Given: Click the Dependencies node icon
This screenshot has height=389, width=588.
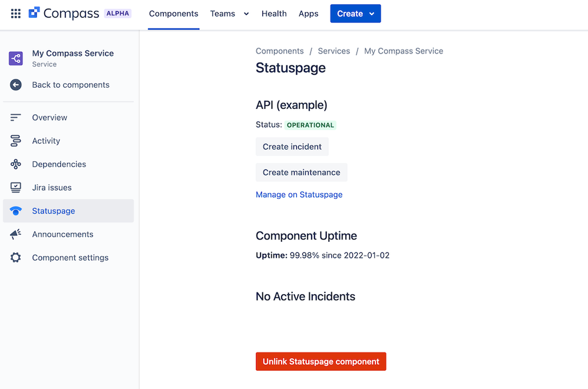Looking at the screenshot, I should pyautogui.click(x=16, y=164).
